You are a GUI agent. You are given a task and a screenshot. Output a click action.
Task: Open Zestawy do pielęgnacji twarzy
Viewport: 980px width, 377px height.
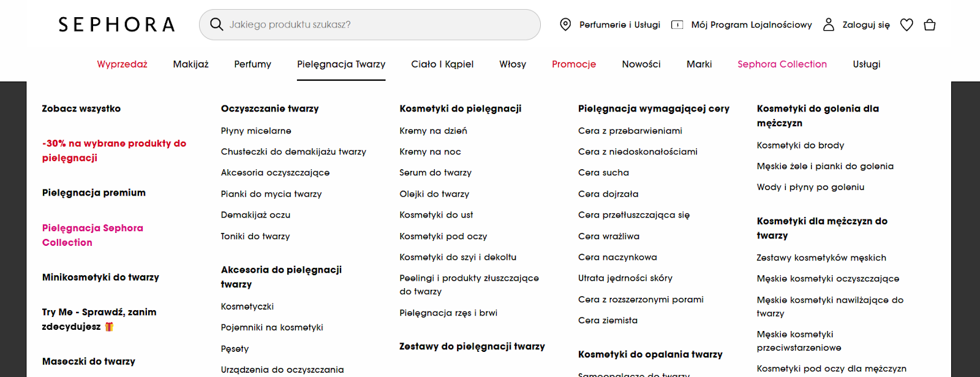pyautogui.click(x=472, y=346)
